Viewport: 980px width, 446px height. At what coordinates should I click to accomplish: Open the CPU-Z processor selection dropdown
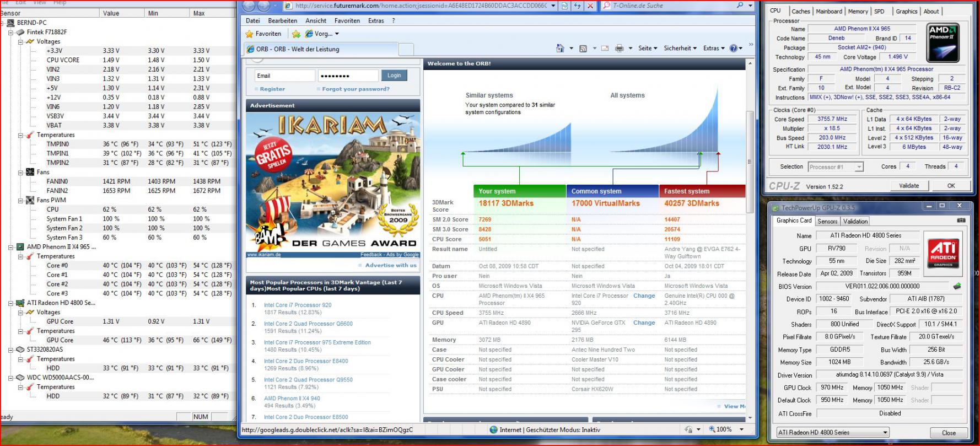click(858, 166)
